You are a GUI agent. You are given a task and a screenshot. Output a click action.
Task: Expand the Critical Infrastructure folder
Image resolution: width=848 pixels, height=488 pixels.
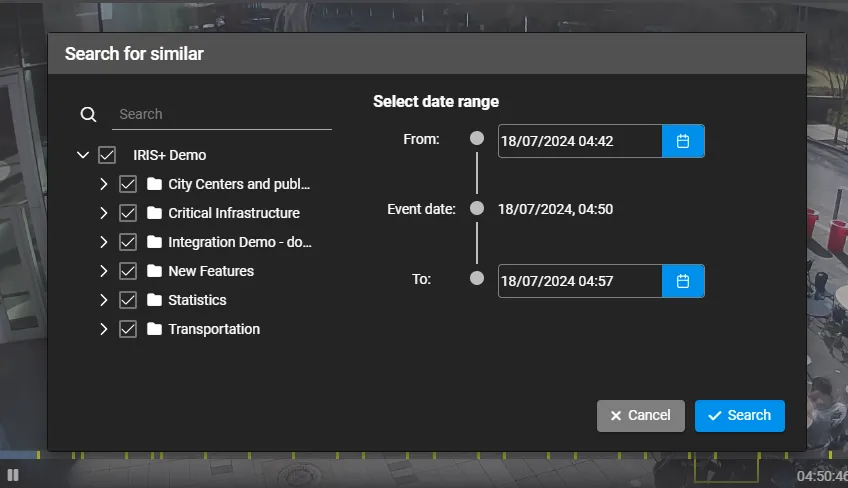pyautogui.click(x=103, y=213)
